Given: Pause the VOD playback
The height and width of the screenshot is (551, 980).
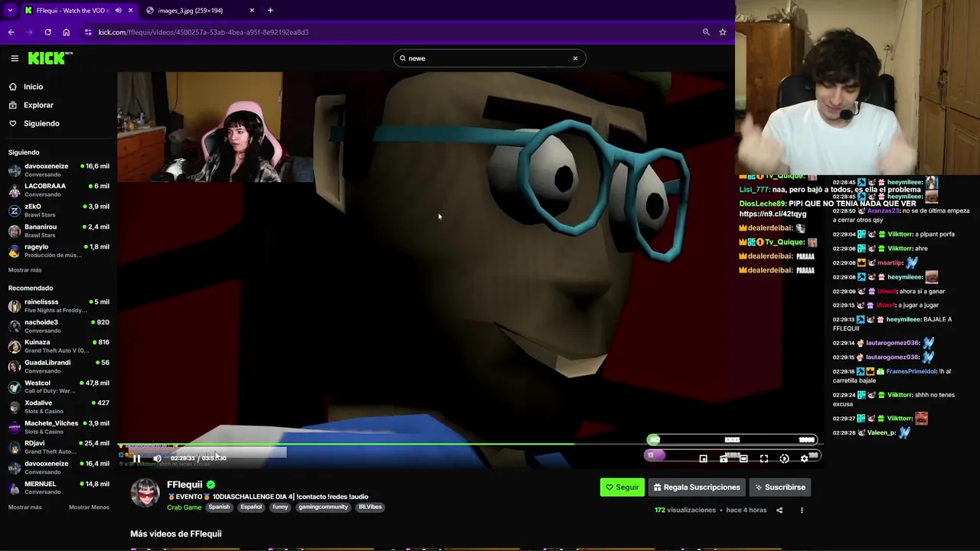Looking at the screenshot, I should tap(136, 458).
